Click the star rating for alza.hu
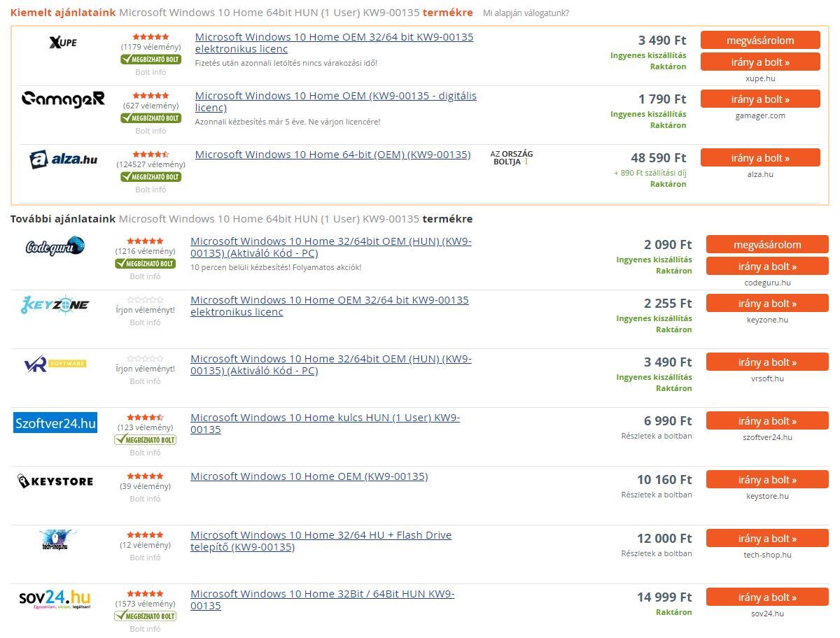The height and width of the screenshot is (638, 840). click(150, 155)
